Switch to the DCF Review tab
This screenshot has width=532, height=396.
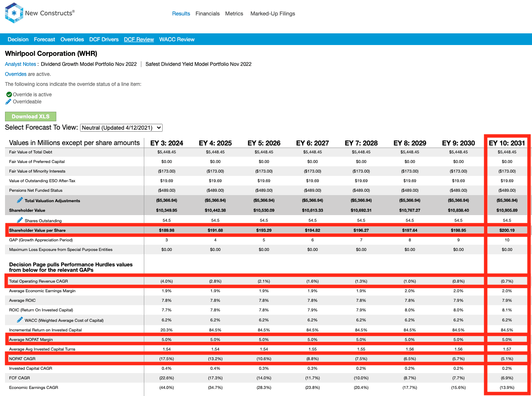(x=139, y=40)
